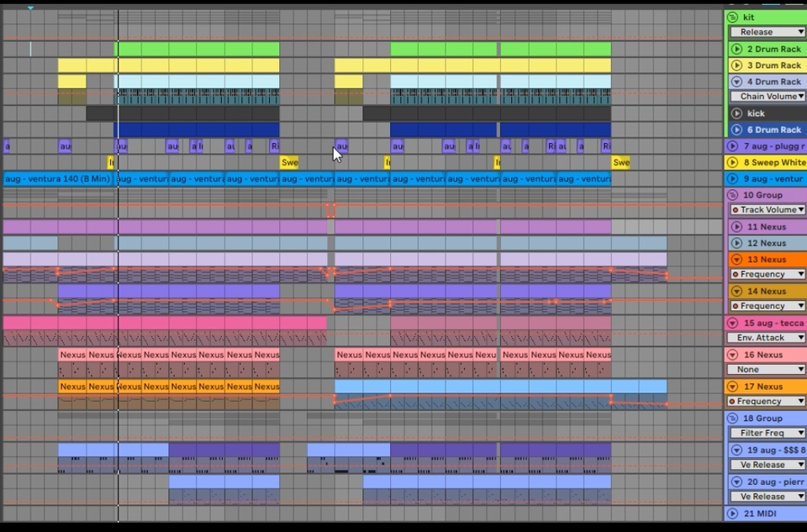The width and height of the screenshot is (807, 532).
Task: Fold the kit group track
Action: (732, 18)
